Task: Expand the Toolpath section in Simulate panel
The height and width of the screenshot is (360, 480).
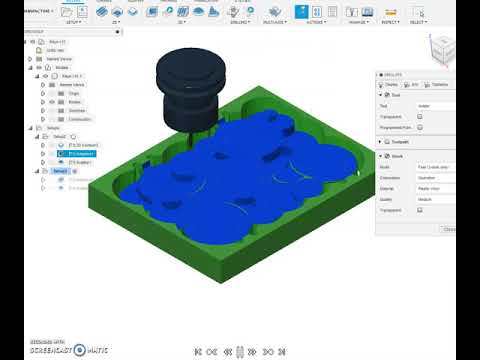Action: [x=380, y=142]
